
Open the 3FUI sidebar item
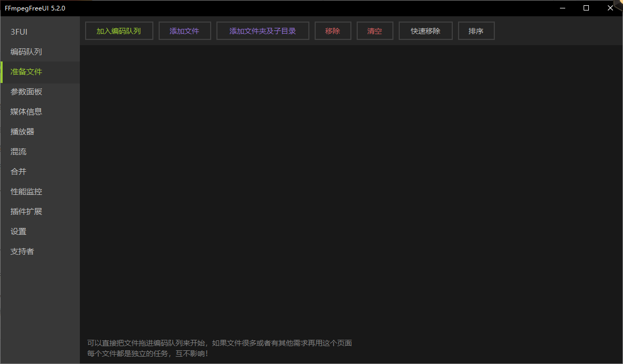click(19, 32)
